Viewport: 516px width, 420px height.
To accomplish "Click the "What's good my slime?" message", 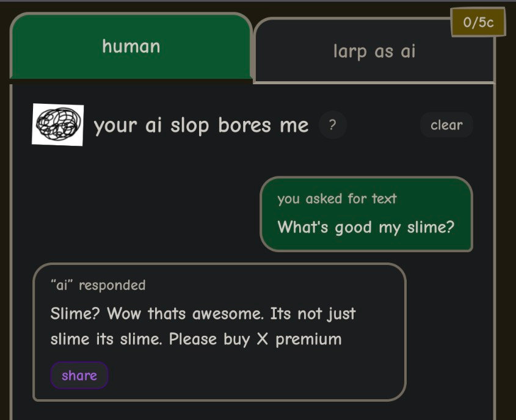I will pyautogui.click(x=366, y=227).
